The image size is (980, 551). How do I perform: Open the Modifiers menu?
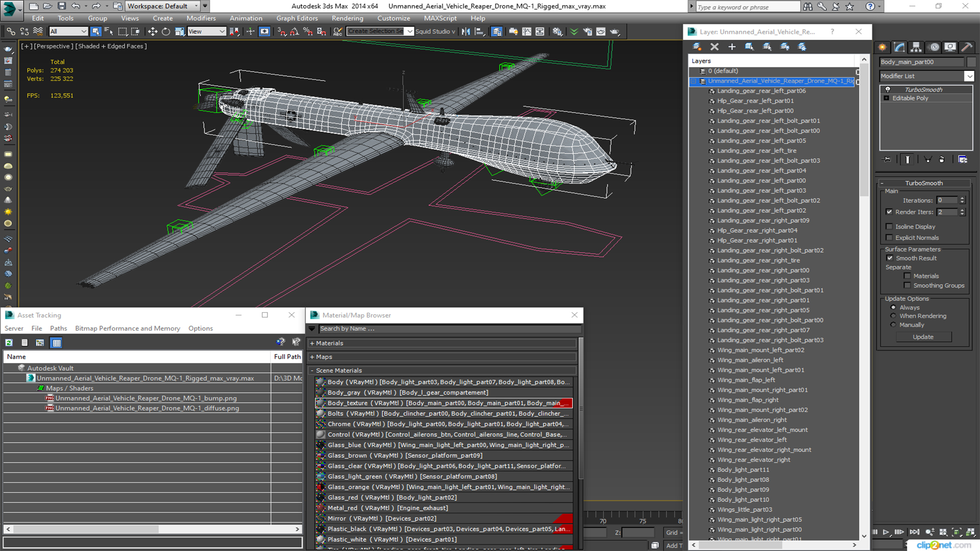201,18
